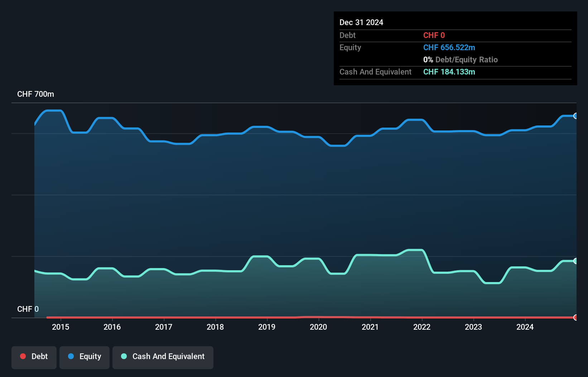588x377 pixels.
Task: Click the 2024 x-axis label
Action: [525, 327]
